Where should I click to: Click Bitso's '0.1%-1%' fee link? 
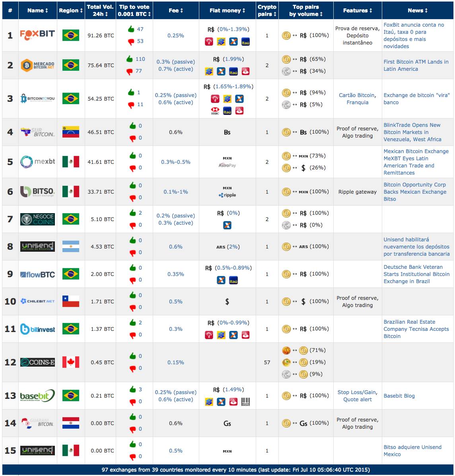(x=176, y=192)
